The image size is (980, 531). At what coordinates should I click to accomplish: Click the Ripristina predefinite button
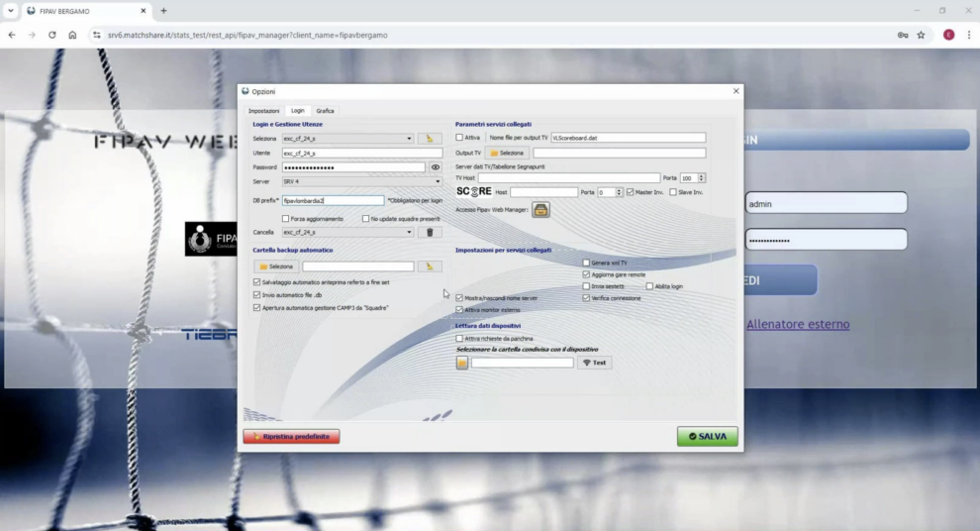[x=291, y=436]
